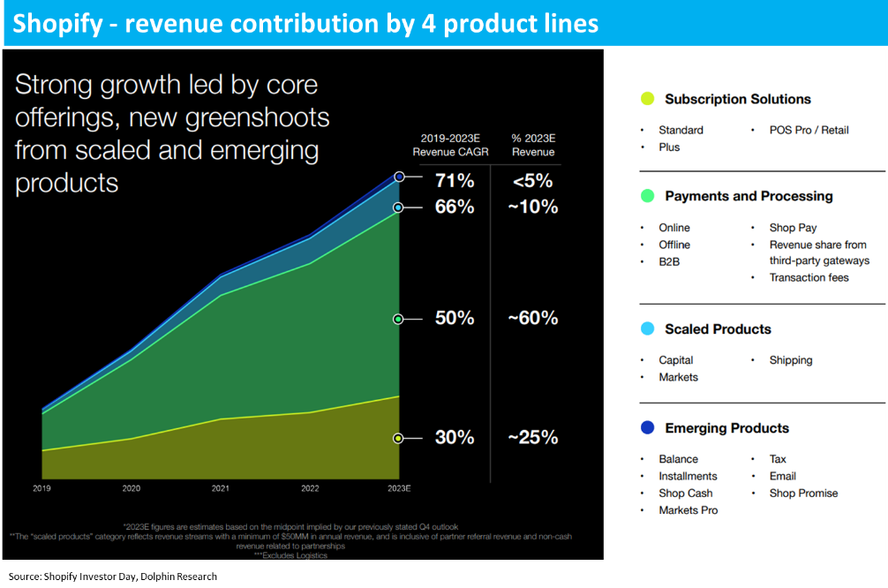Click the Subscription Solutions yellow-green legend dot
888x588 pixels.
647,99
